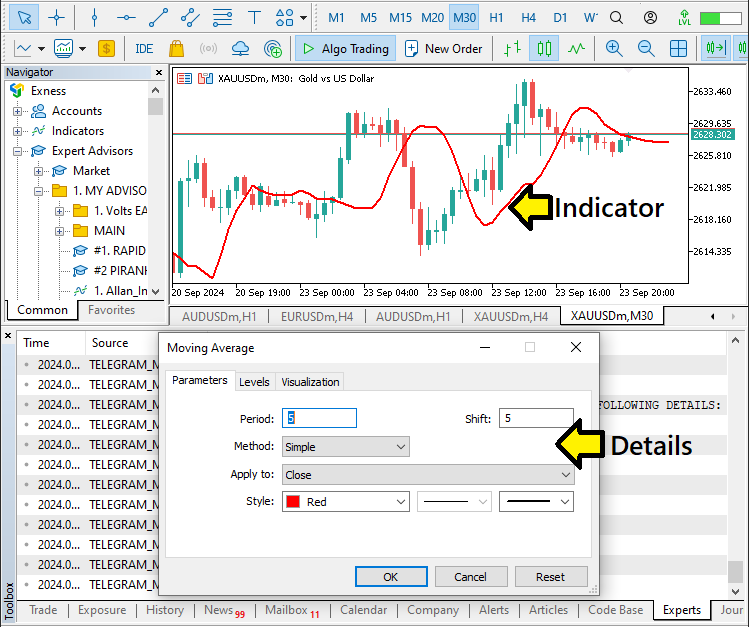
Task: Click the Reset button
Action: coord(551,577)
